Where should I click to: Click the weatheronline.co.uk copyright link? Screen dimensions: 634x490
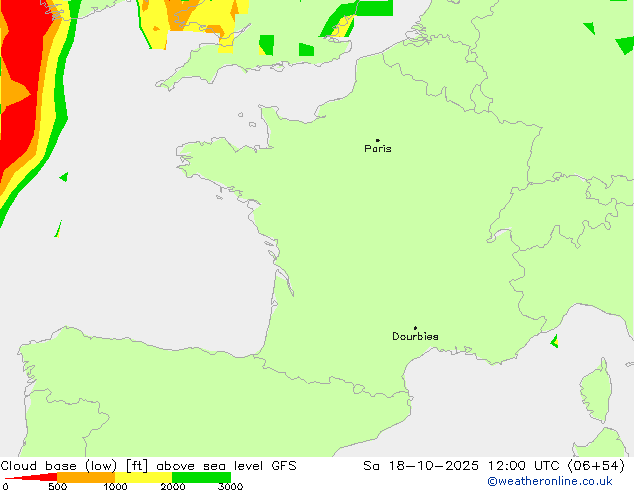[550, 481]
